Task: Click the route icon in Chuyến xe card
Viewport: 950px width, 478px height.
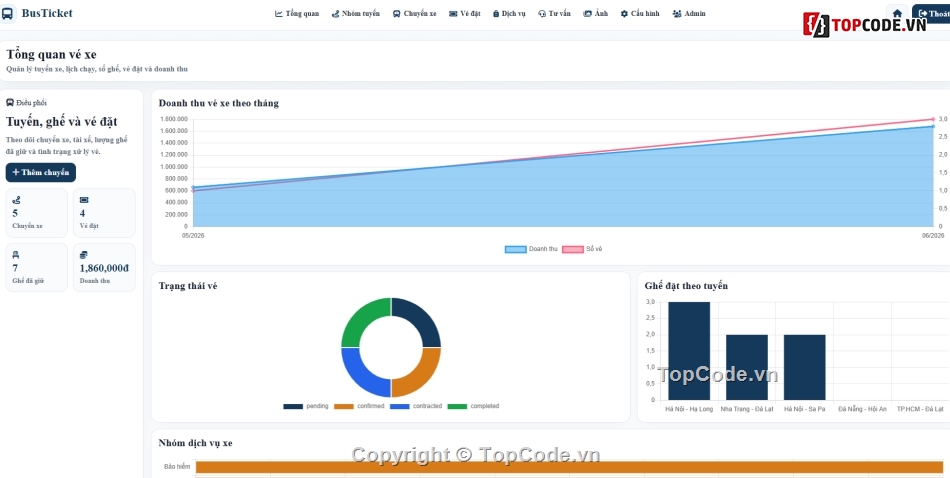Action: [x=16, y=200]
